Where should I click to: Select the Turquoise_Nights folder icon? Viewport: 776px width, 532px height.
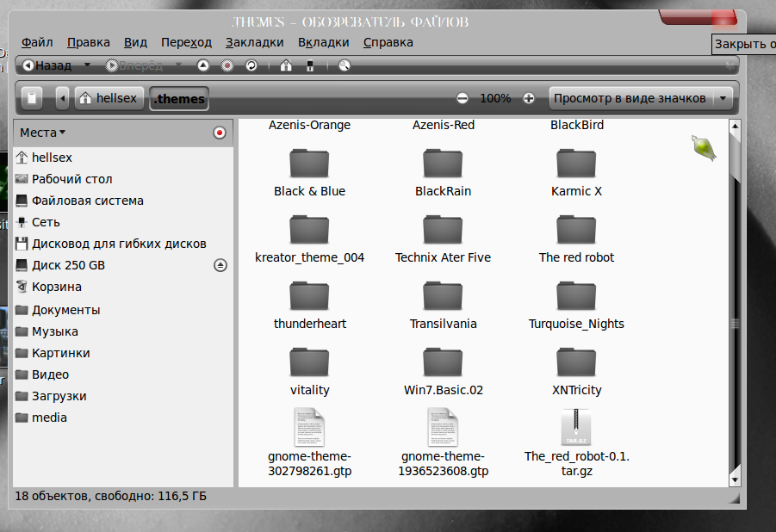[x=576, y=296]
